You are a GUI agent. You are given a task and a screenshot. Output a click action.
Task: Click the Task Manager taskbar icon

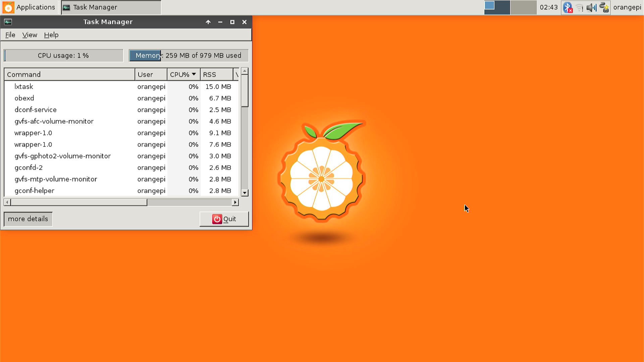66,7
